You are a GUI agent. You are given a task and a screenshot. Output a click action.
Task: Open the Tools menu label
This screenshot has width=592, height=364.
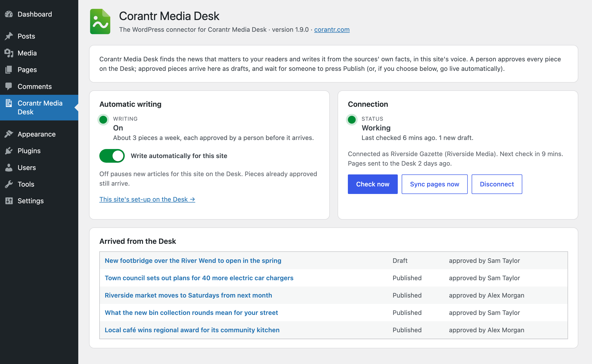tap(26, 184)
